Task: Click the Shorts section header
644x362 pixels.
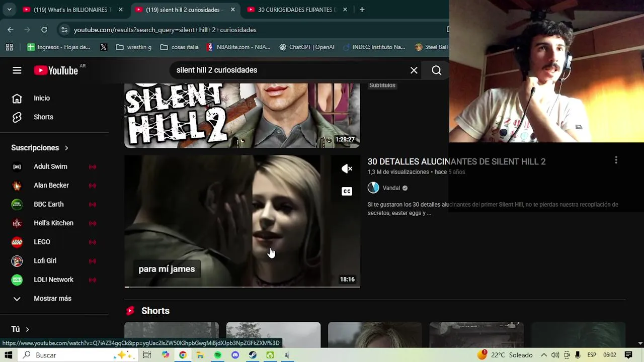Action: click(x=155, y=311)
